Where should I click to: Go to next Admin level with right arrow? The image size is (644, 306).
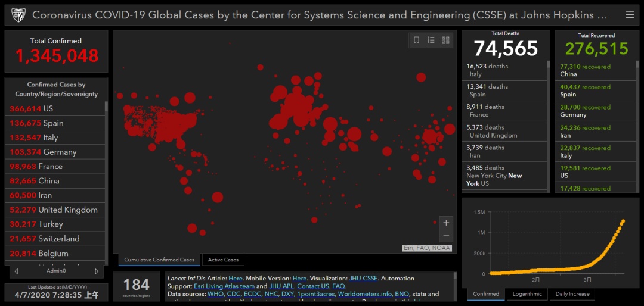click(97, 271)
